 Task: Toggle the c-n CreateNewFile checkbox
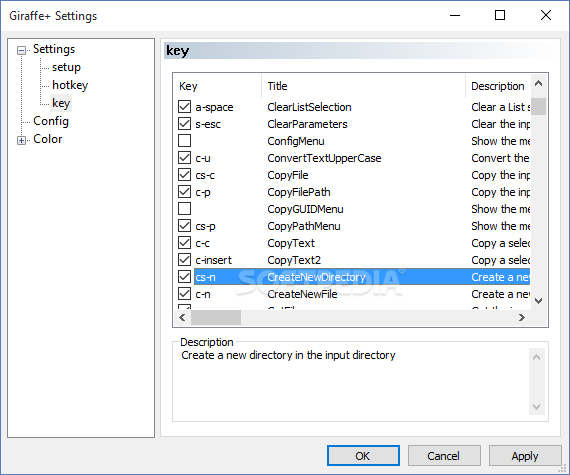184,294
